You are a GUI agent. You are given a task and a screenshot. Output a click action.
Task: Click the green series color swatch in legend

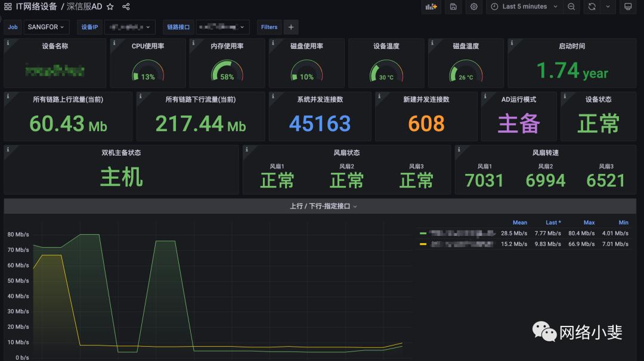click(x=422, y=233)
